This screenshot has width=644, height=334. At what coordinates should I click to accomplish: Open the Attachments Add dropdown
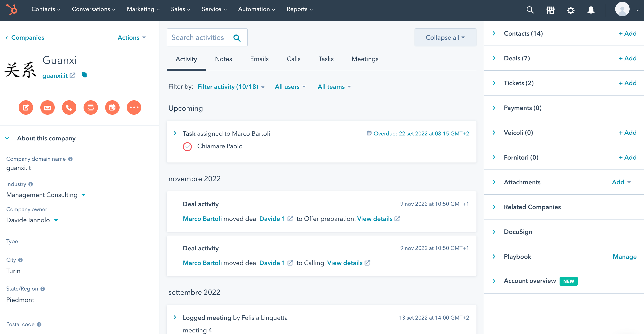click(621, 182)
